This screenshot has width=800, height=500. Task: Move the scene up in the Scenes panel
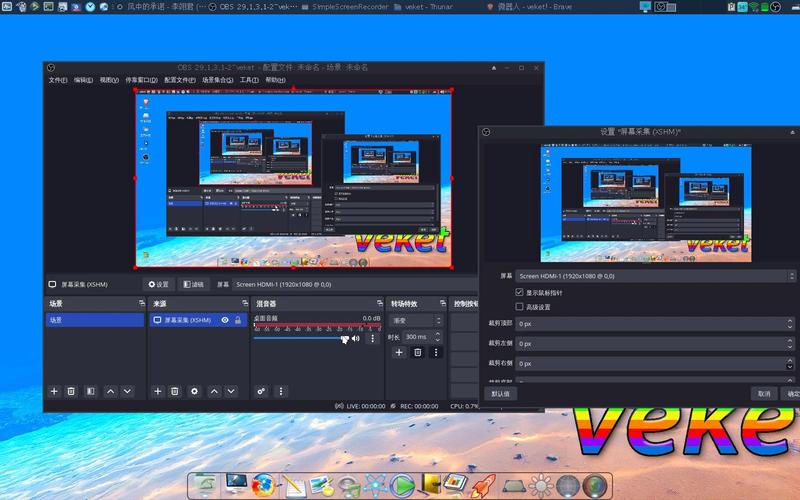click(x=110, y=391)
